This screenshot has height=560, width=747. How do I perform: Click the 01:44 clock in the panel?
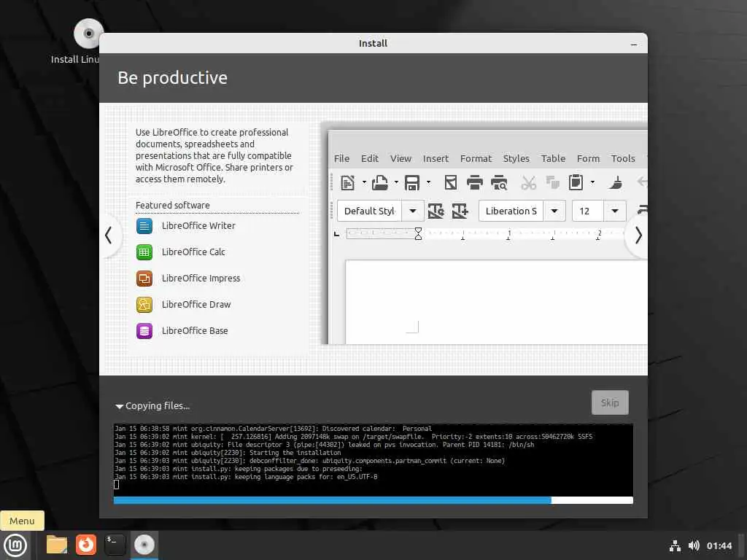coord(719,545)
